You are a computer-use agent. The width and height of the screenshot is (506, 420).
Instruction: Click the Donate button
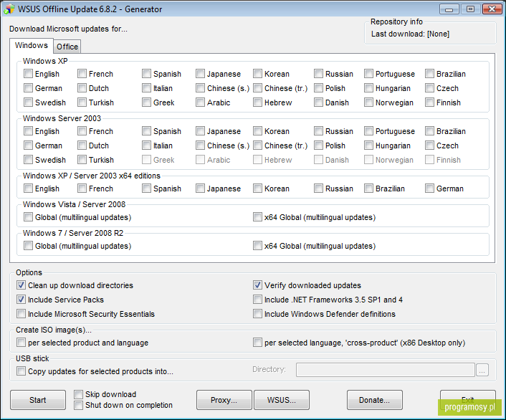375,400
